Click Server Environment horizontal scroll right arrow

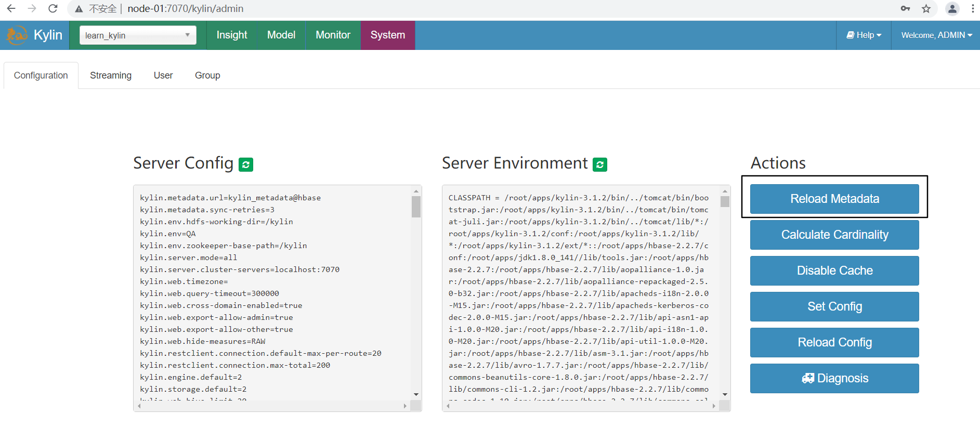pos(714,406)
